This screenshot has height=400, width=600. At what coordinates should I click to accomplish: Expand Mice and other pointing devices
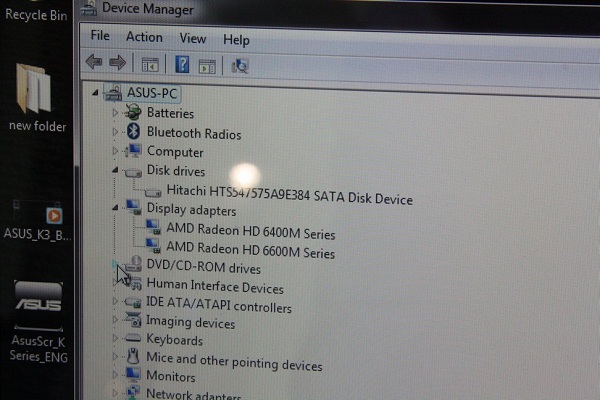click(x=115, y=356)
